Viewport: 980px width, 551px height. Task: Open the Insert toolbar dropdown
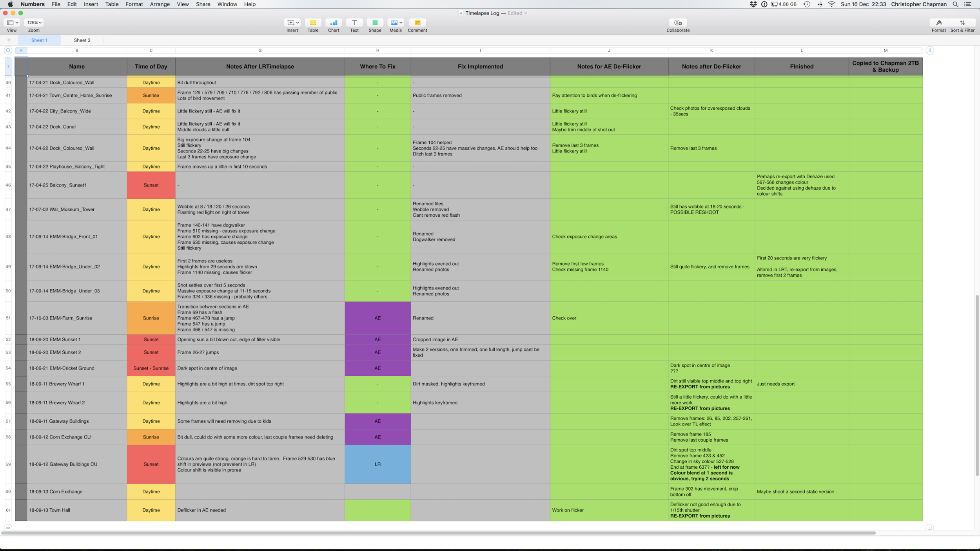[x=292, y=23]
